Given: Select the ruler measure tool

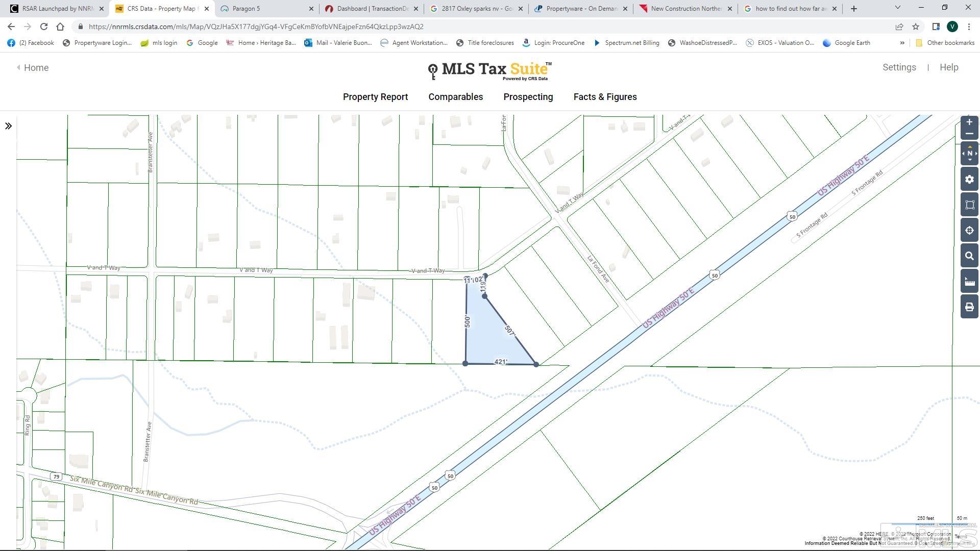Looking at the screenshot, I should pos(969,282).
